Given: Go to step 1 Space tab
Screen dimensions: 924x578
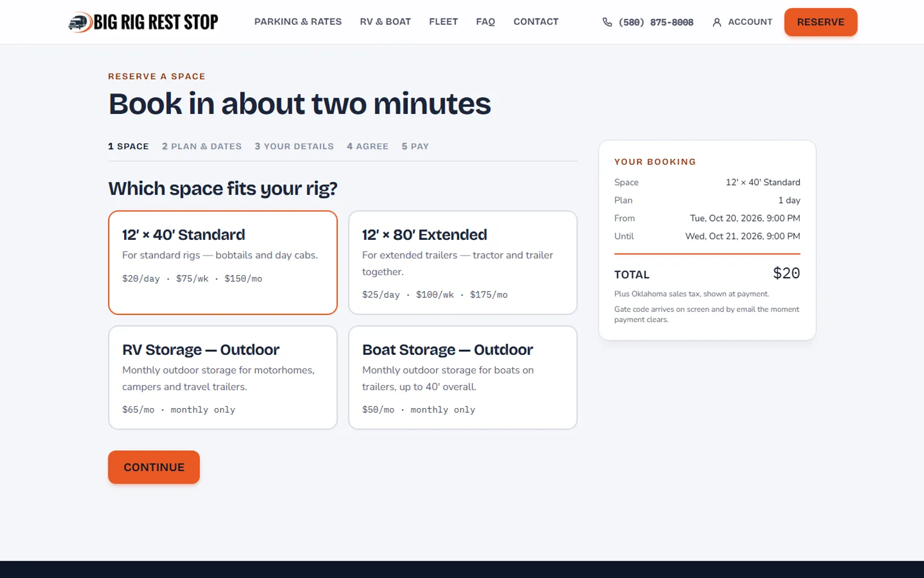Looking at the screenshot, I should pyautogui.click(x=128, y=146).
